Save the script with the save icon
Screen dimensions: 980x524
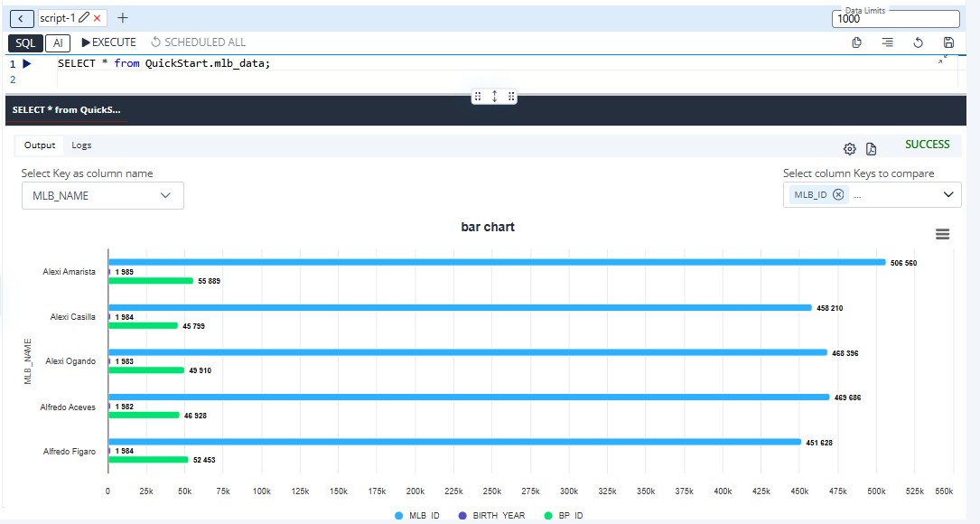948,42
